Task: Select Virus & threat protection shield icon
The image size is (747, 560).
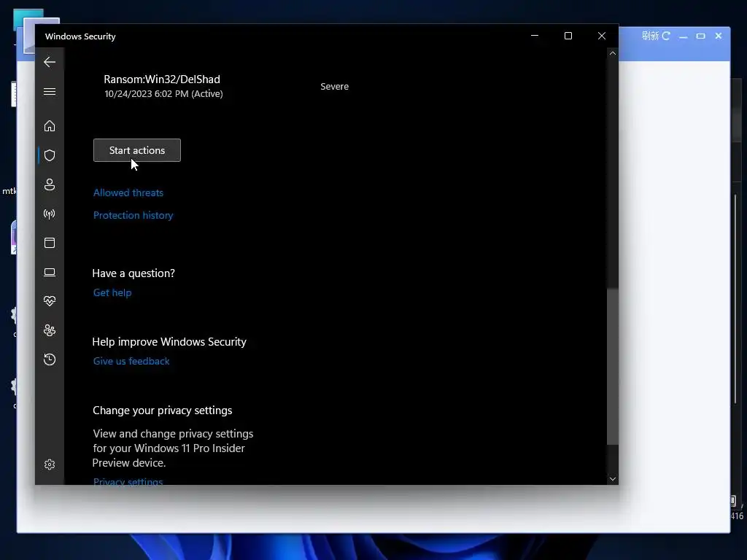Action: 50,155
